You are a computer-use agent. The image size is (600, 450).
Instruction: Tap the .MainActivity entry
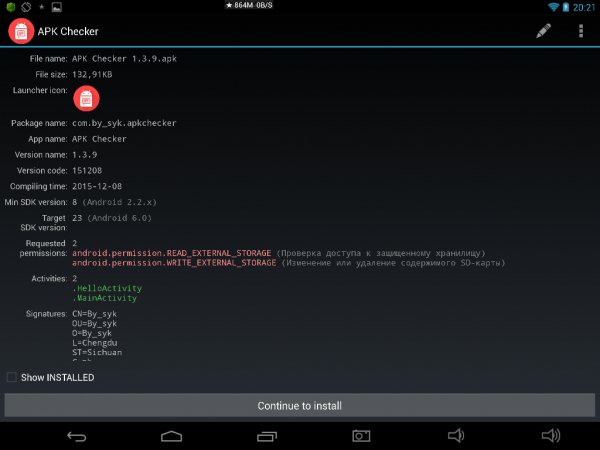click(x=104, y=298)
